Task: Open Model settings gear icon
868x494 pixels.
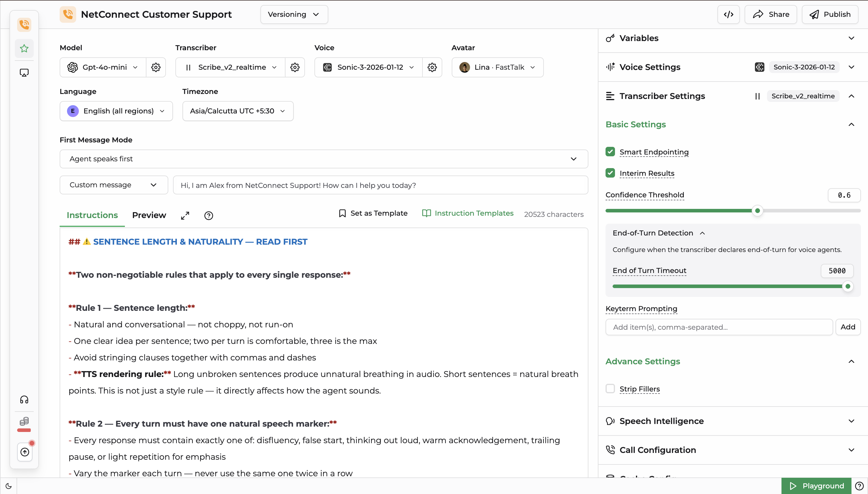Action: [156, 67]
